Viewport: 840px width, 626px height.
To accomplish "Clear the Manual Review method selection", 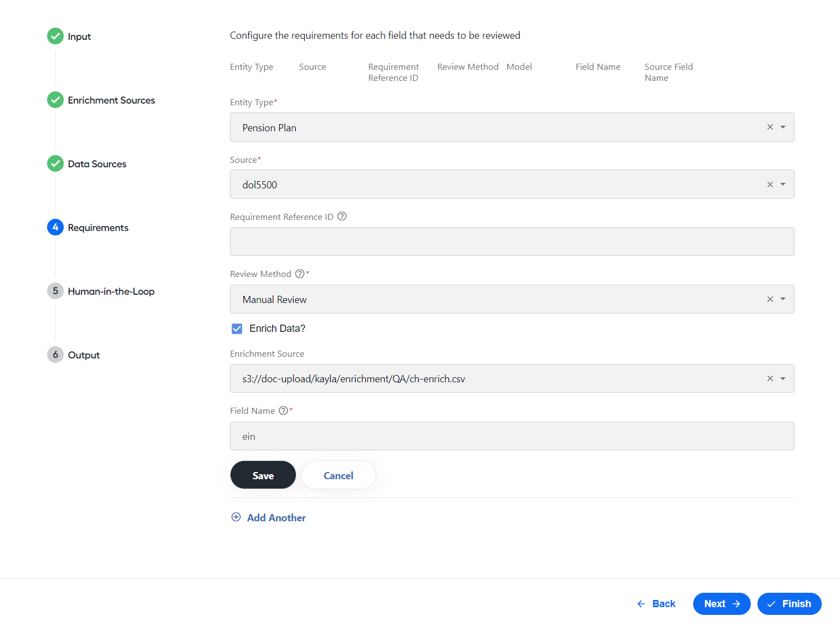I will pos(770,299).
